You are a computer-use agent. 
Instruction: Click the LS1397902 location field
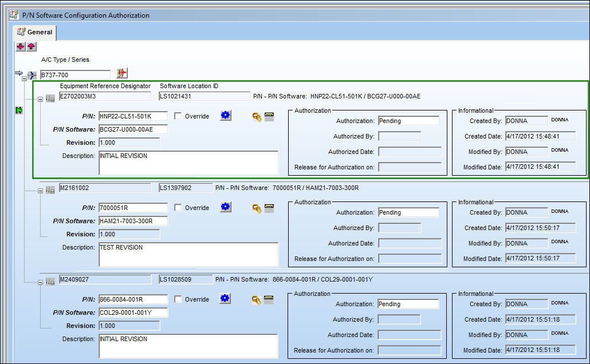tap(186, 188)
